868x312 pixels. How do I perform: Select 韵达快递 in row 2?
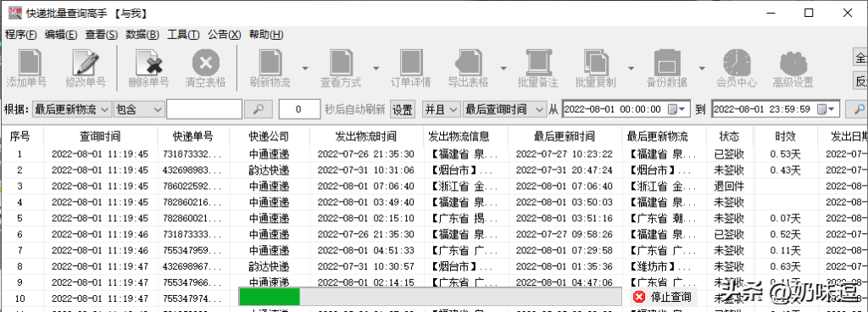pyautogui.click(x=269, y=170)
